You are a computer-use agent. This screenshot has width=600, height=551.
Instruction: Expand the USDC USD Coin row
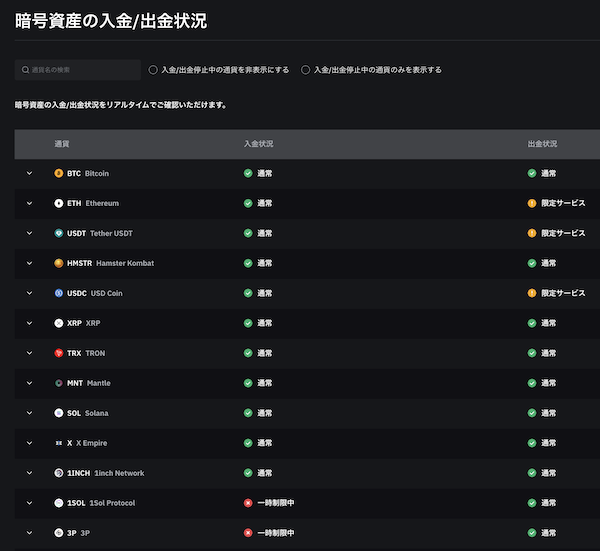point(29,293)
